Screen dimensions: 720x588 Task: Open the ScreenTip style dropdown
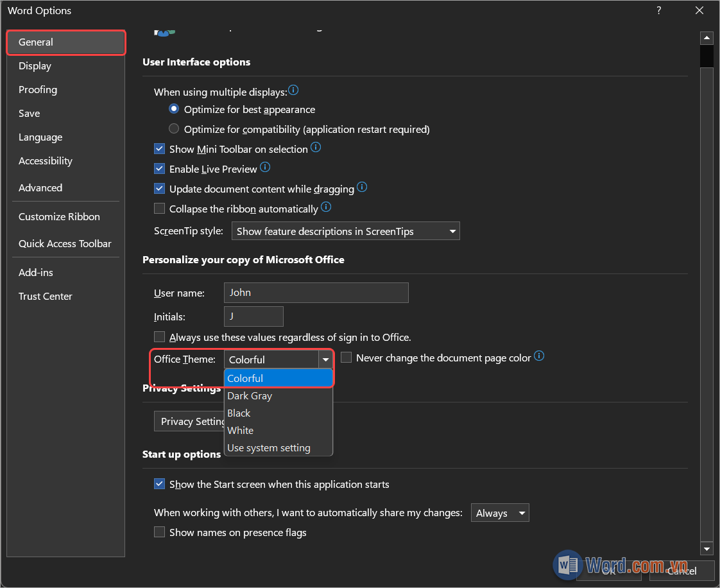[346, 231]
